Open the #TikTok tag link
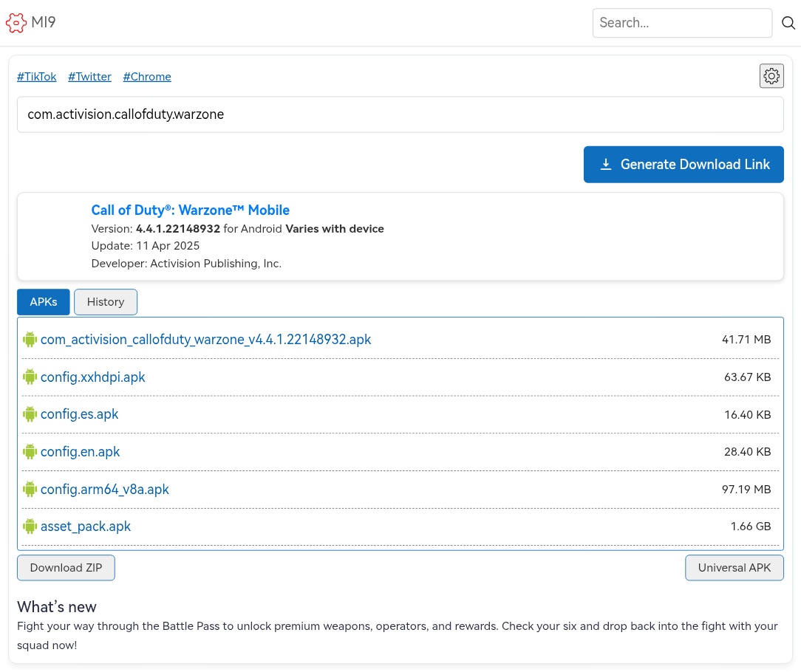Image resolution: width=801 pixels, height=672 pixels. click(37, 77)
